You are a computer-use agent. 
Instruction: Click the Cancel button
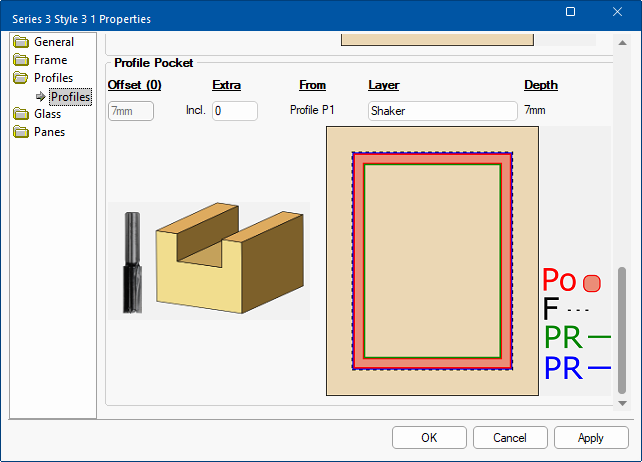(x=510, y=437)
